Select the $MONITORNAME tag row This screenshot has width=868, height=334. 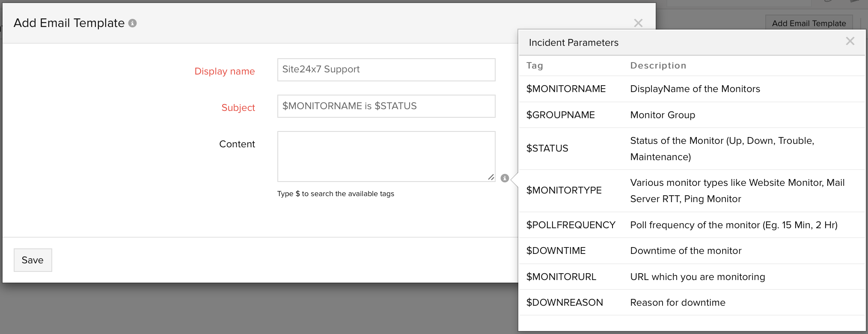tap(566, 89)
